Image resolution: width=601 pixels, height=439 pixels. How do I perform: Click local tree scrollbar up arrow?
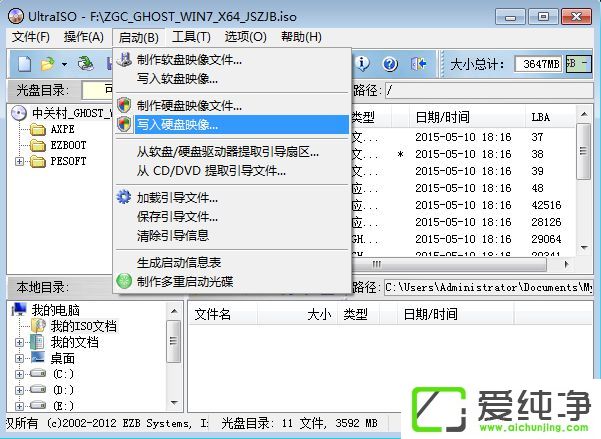point(174,311)
